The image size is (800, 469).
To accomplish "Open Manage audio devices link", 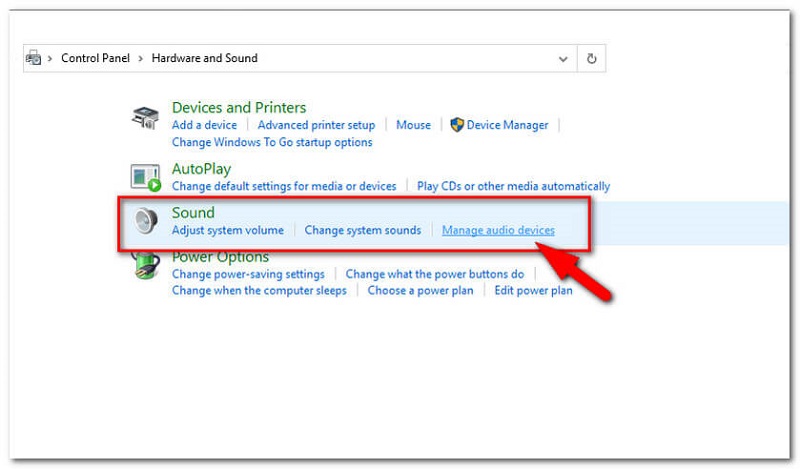I will point(498,230).
